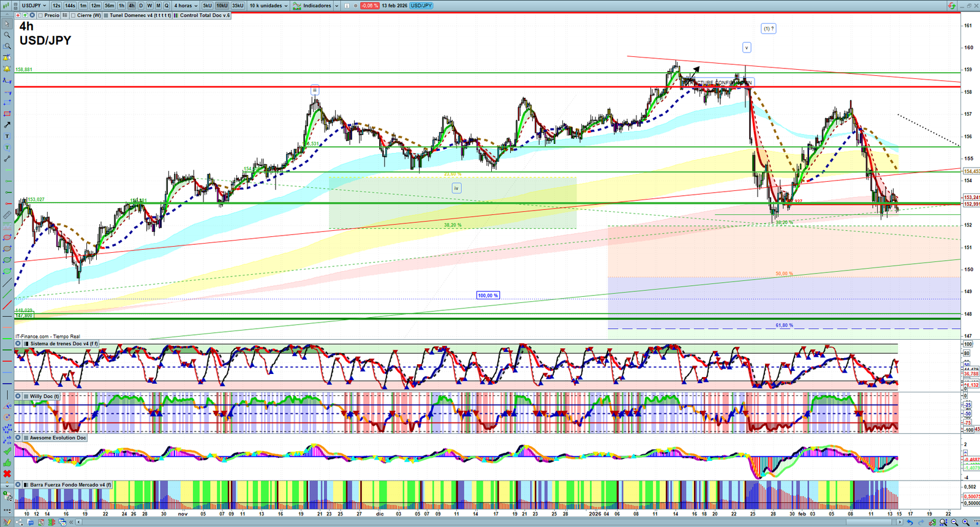980x527 pixels.
Task: Switch to the 1m timeframe
Action: pos(83,6)
